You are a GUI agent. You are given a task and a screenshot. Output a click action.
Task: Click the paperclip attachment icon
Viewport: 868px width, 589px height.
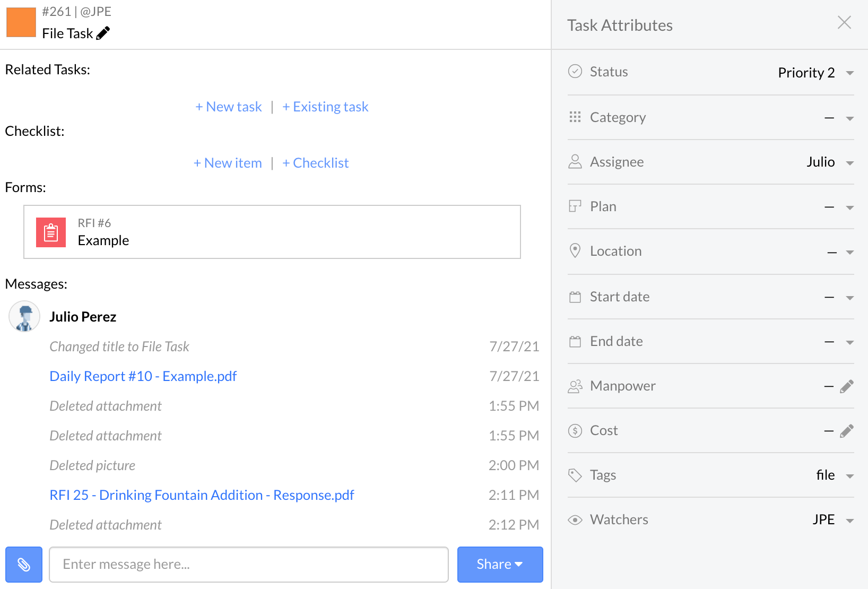[23, 564]
